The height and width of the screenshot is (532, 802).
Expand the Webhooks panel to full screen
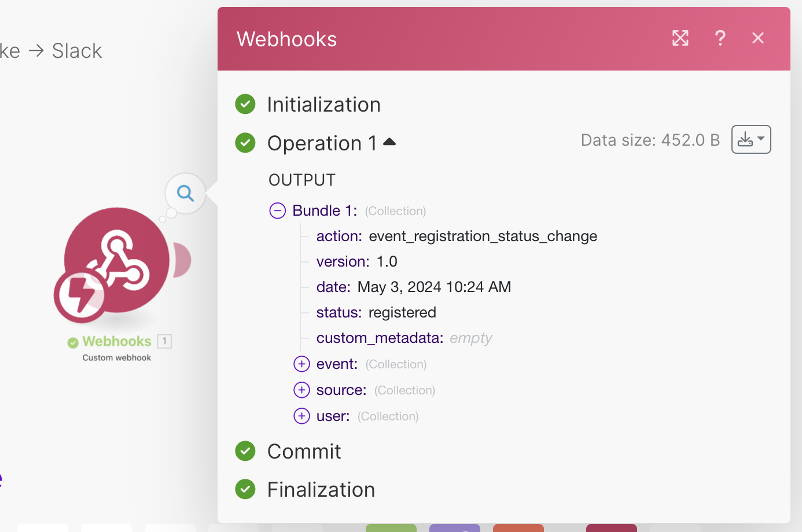coord(680,38)
